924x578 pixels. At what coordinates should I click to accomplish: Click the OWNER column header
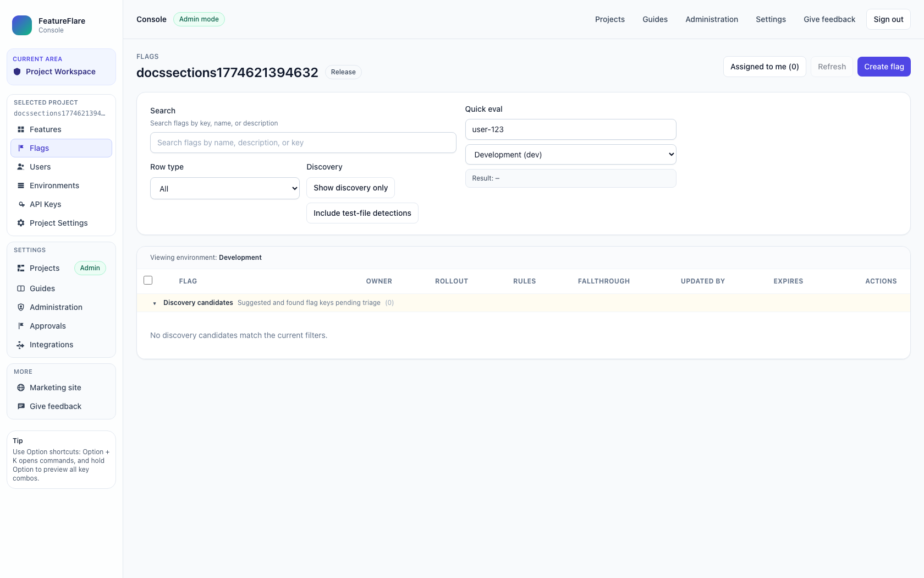point(379,281)
